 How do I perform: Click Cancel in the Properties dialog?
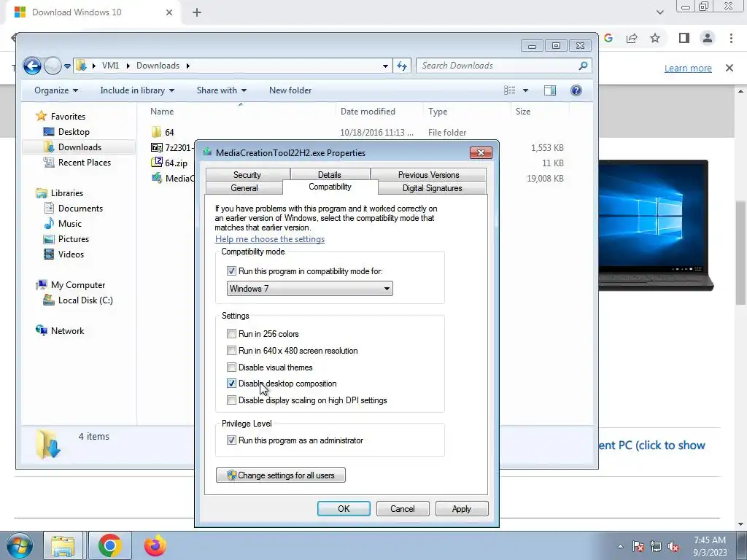pos(403,508)
